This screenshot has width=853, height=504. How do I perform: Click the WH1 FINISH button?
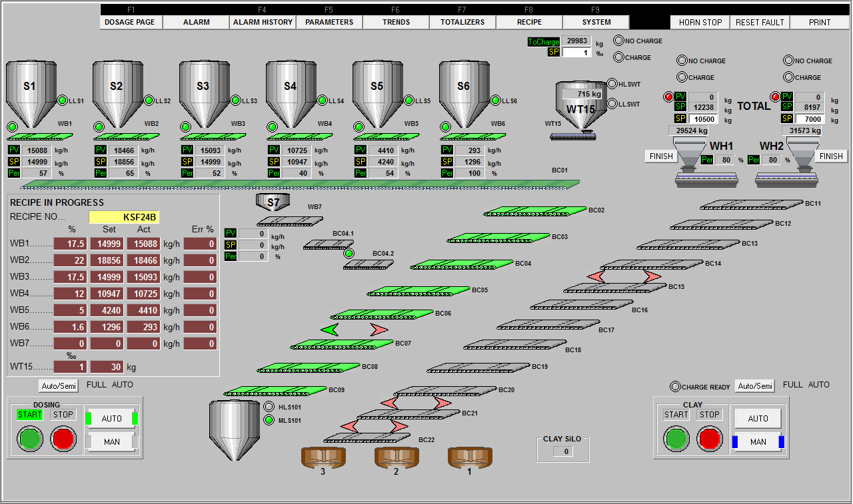(661, 156)
